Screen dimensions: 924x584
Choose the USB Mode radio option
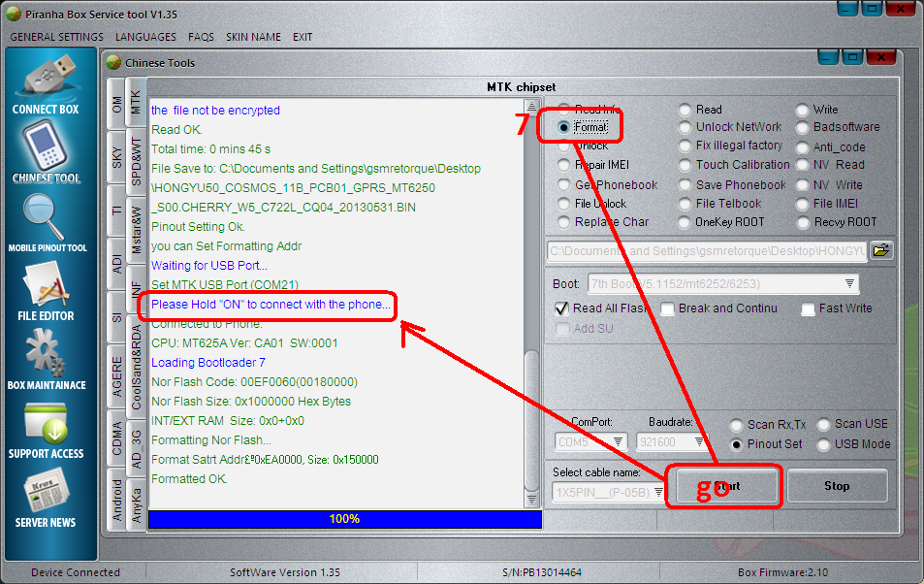(x=823, y=444)
